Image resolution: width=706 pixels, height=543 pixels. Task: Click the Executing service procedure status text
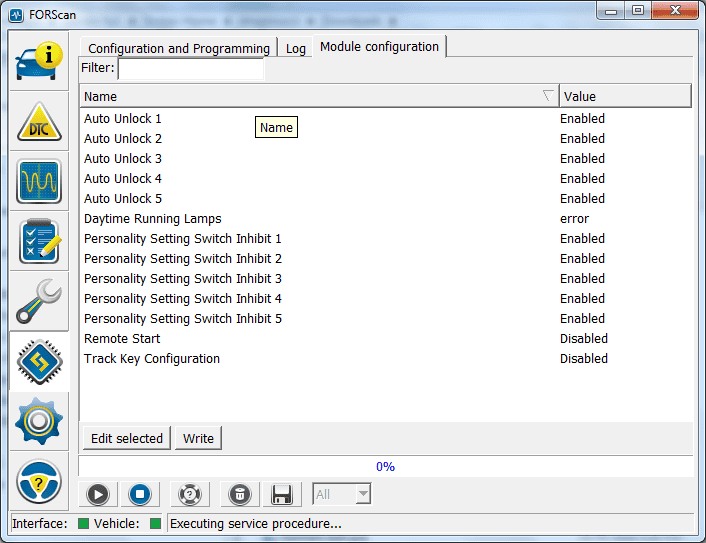coord(256,523)
